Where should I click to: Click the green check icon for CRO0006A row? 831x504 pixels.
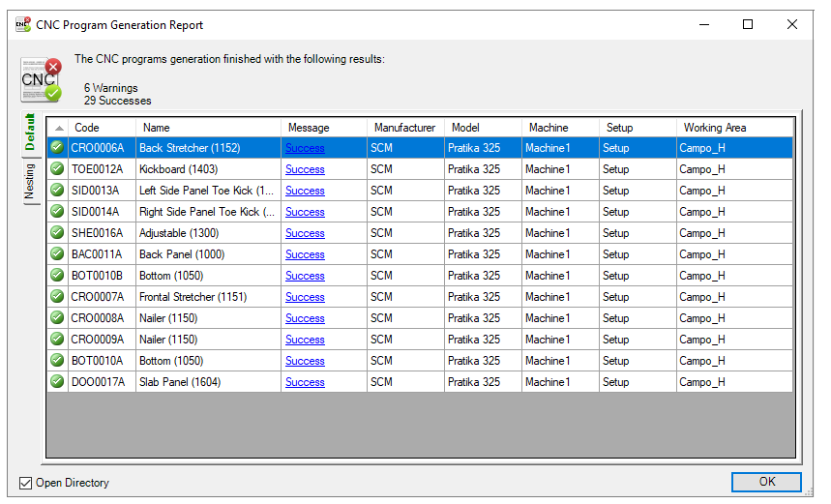[x=57, y=148]
